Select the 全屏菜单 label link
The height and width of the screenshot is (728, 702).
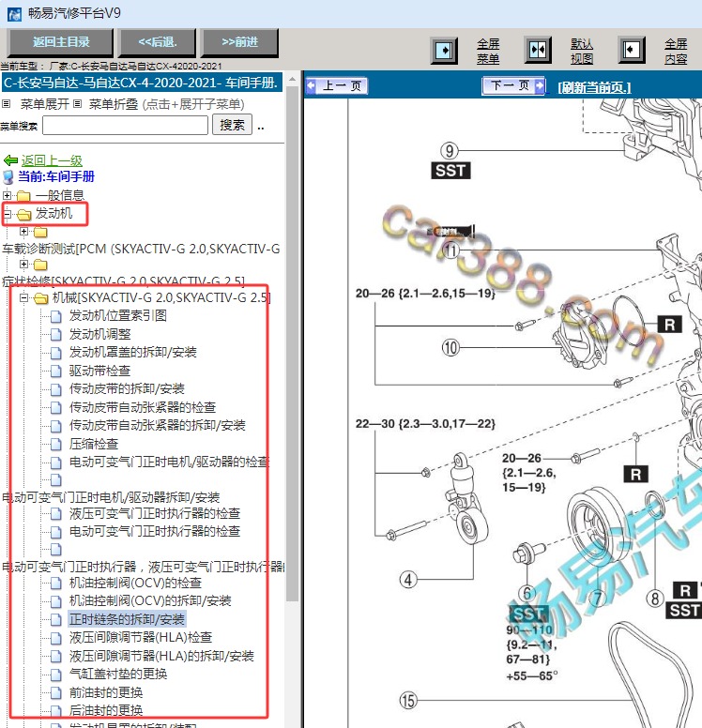click(488, 51)
